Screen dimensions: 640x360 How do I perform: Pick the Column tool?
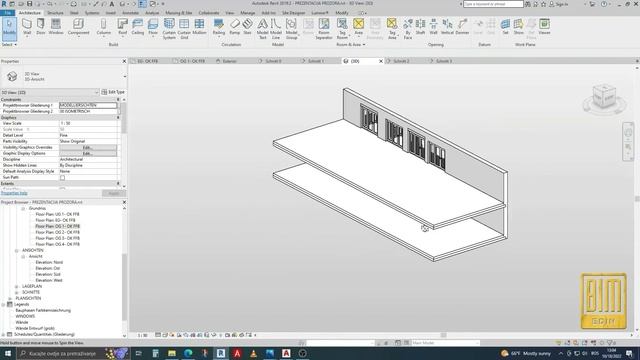(x=103, y=27)
